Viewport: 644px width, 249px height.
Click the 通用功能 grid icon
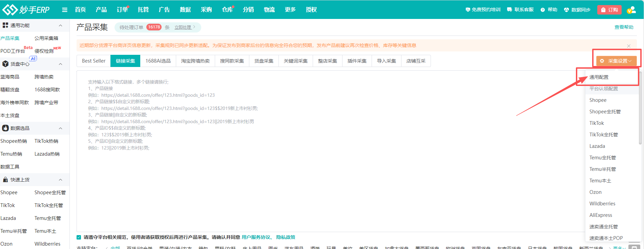(x=5, y=25)
